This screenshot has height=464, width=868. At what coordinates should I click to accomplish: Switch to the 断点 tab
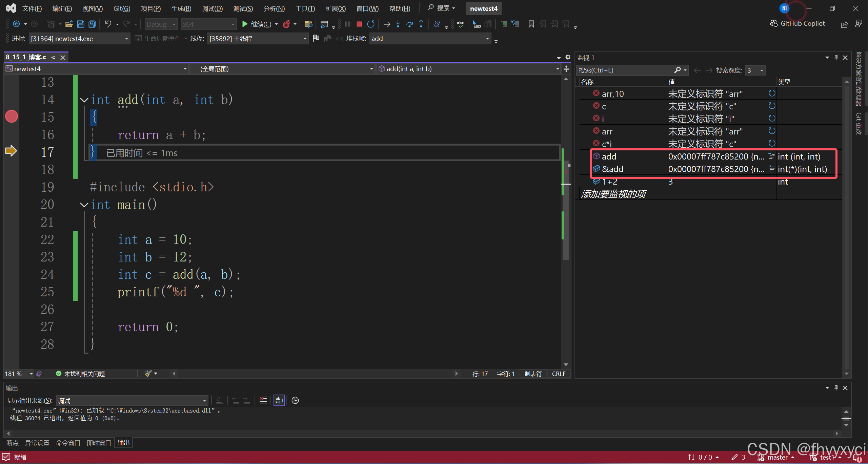(x=13, y=443)
